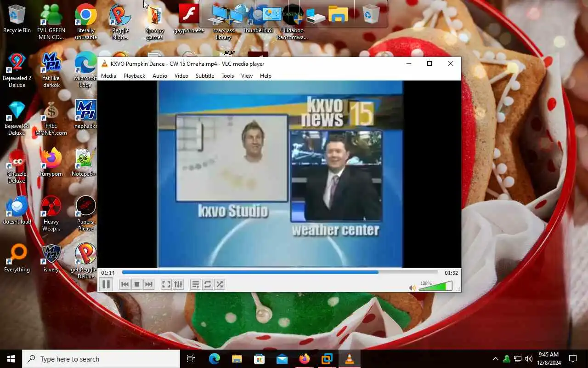Open the unlabeled Recycle Bin in top dock
Image resolution: width=588 pixels, height=368 pixels.
tap(371, 14)
